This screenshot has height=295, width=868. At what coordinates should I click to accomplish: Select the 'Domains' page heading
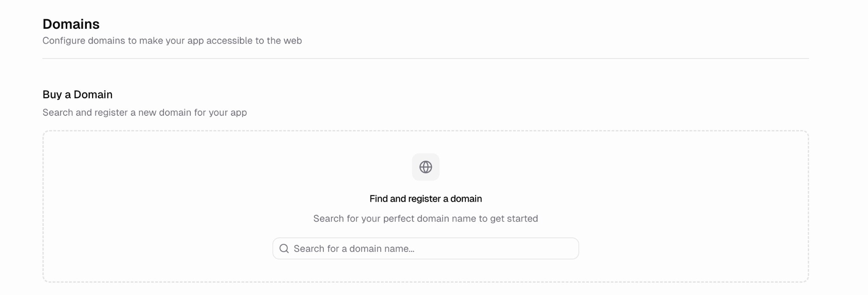[71, 24]
